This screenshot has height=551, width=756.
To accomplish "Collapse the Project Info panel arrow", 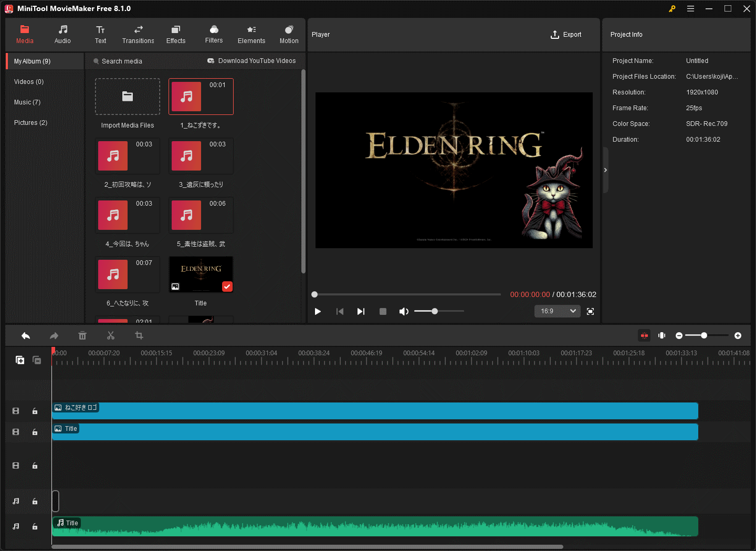I will tap(605, 170).
